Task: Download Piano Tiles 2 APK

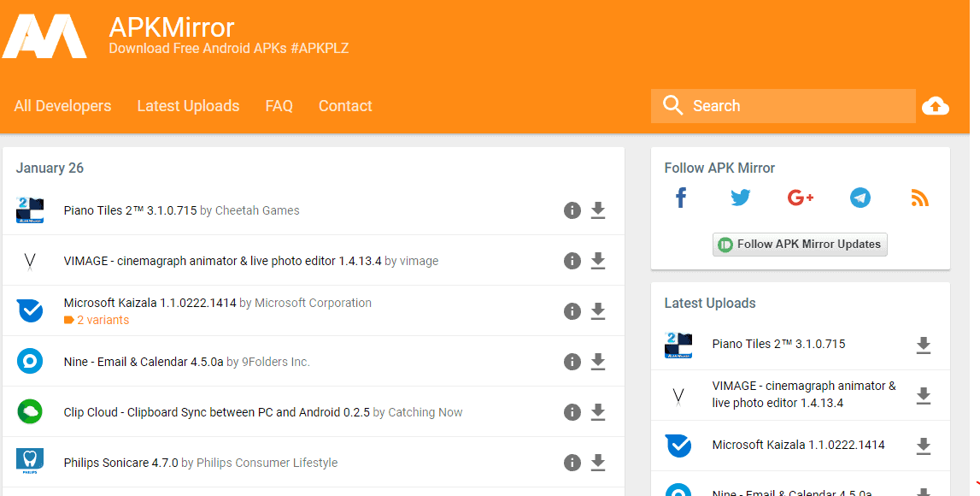Action: 598,210
